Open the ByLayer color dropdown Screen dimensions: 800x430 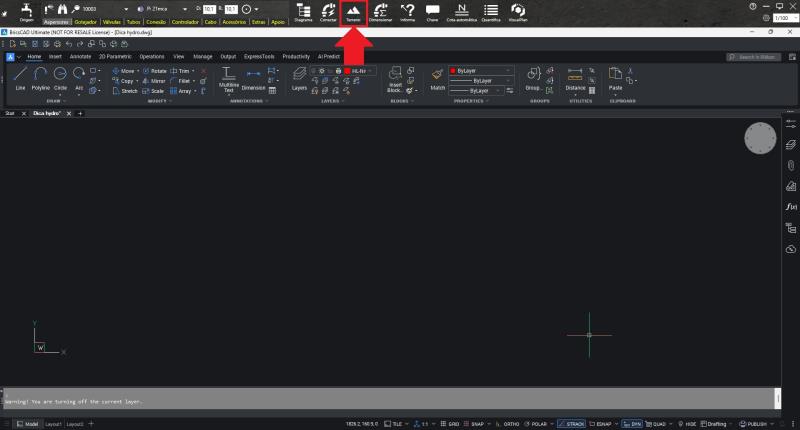point(484,71)
